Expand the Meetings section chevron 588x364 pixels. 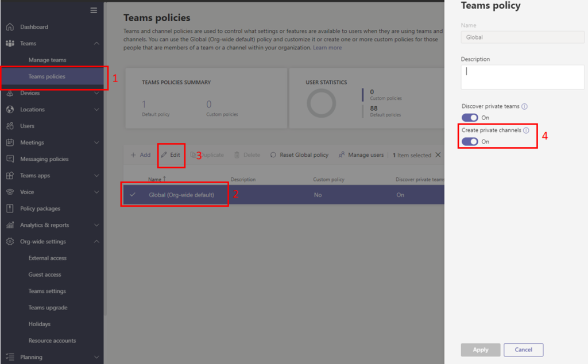click(x=96, y=142)
